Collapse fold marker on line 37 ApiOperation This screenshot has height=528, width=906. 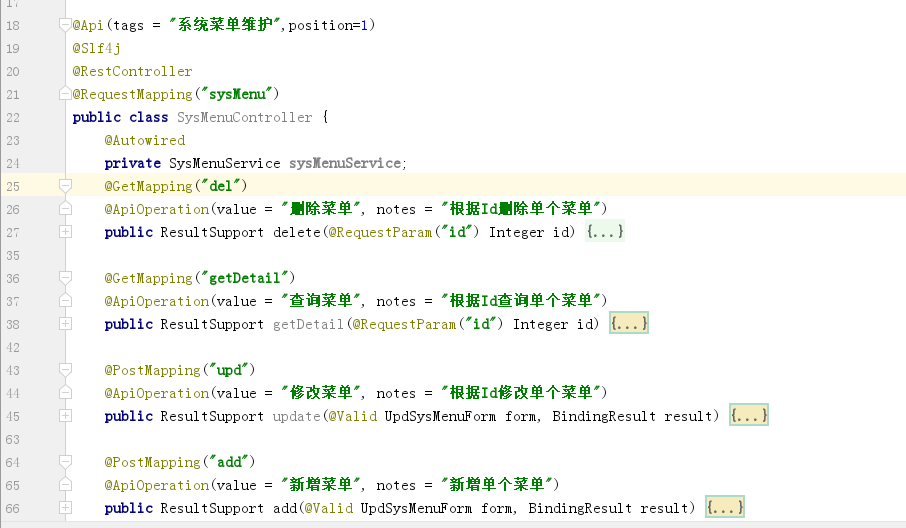[65, 301]
